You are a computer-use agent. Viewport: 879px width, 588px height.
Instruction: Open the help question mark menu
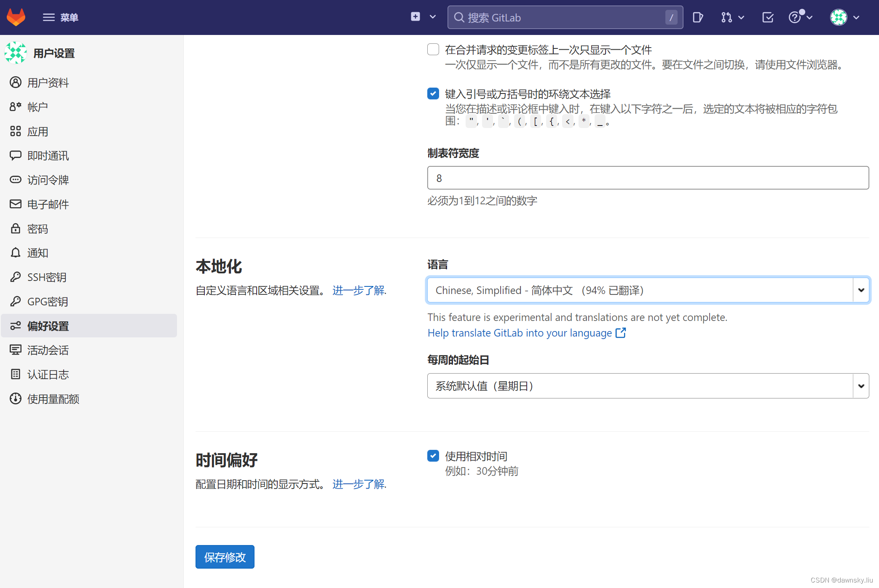point(798,17)
